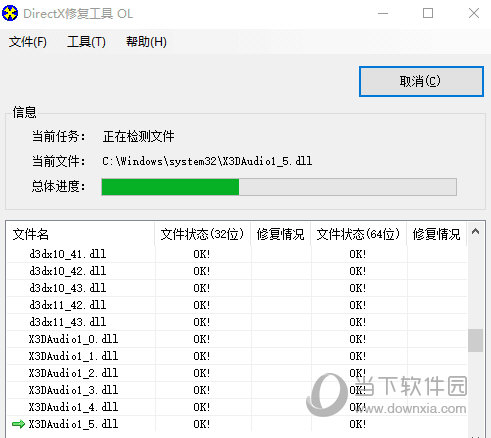Open the 工具(T) menu
The width and height of the screenshot is (491, 438).
pos(86,42)
